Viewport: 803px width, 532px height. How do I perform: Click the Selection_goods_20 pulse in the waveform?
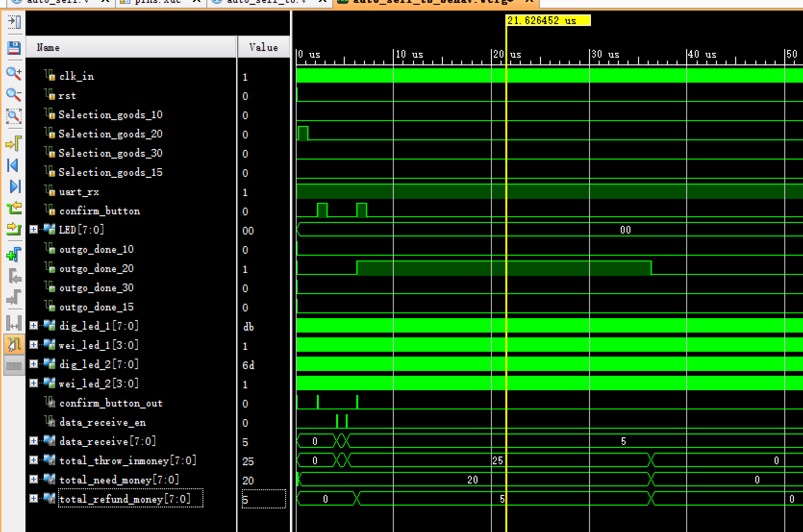pyautogui.click(x=303, y=133)
